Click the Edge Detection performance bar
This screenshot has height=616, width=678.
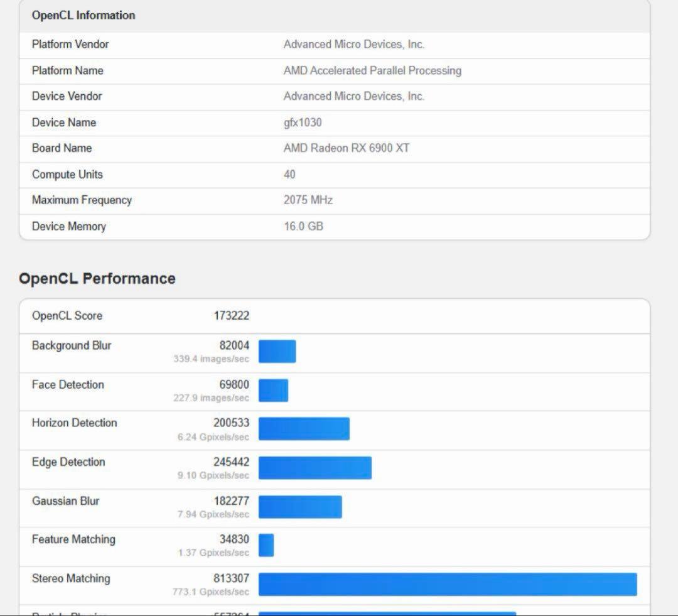(315, 468)
